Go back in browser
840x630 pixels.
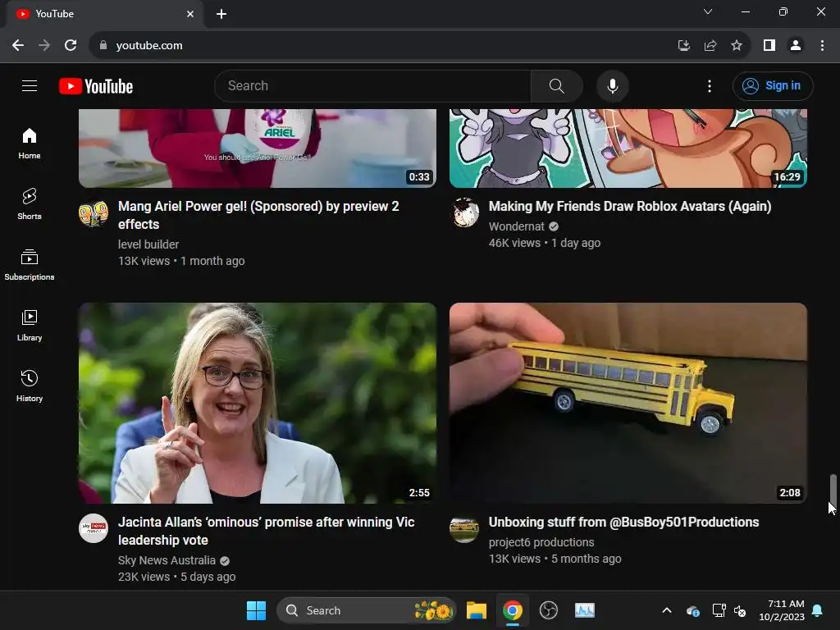click(x=18, y=46)
